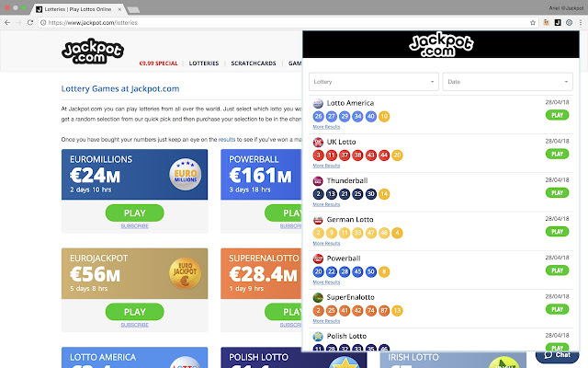Click the SuperEnalotto logo icon in popup
The height and width of the screenshot is (368, 588).
(318, 297)
